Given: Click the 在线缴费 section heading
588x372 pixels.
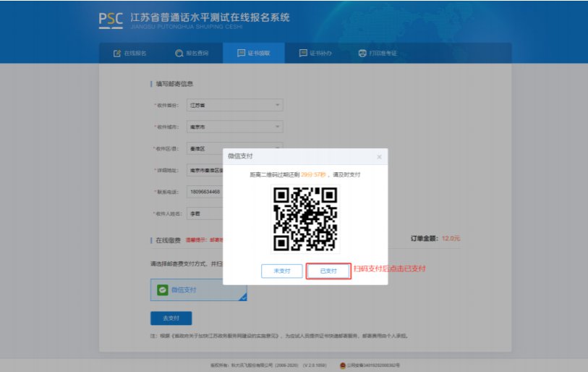Looking at the screenshot, I should 168,240.
